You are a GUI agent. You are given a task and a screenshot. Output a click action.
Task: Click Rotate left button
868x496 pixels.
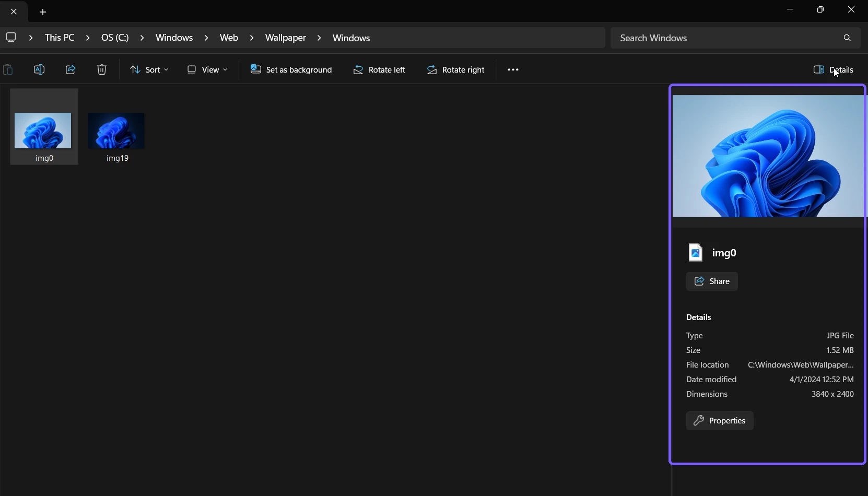point(379,69)
